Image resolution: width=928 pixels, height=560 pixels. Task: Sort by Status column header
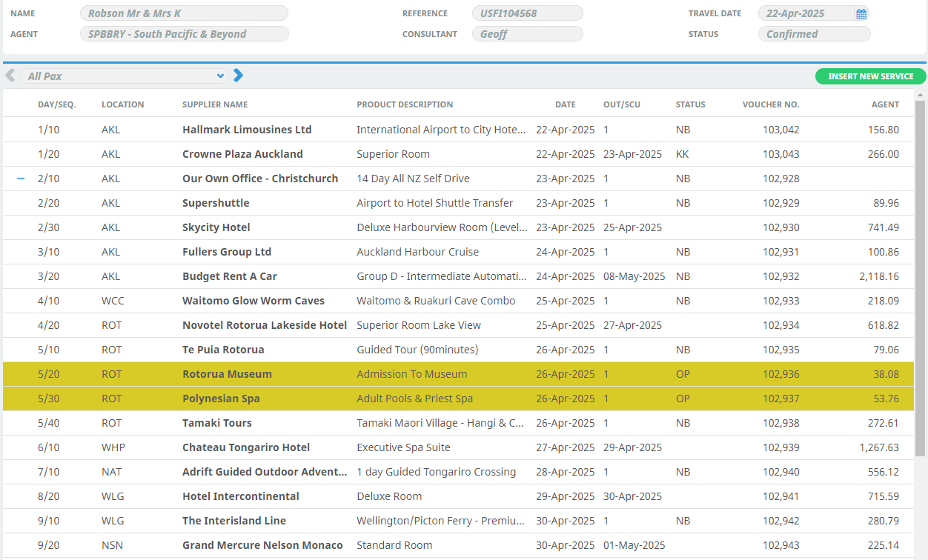coord(691,104)
